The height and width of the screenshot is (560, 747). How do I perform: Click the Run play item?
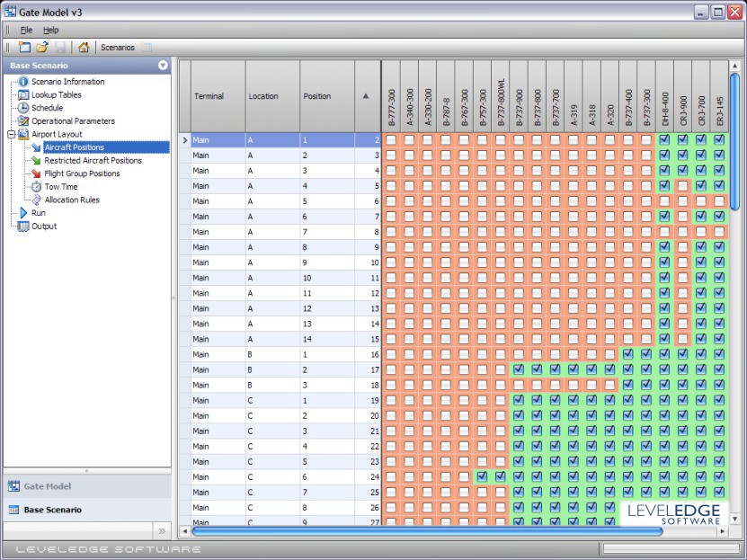tap(38, 213)
